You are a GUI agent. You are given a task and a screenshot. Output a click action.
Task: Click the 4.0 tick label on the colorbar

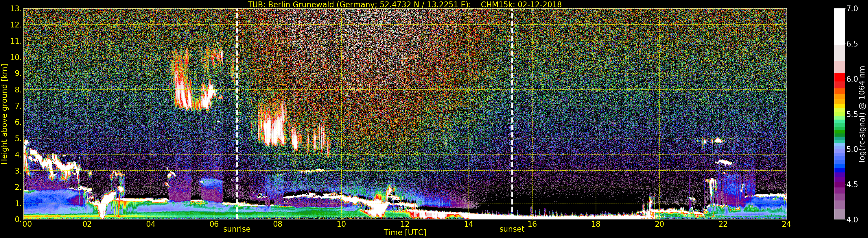852,220
